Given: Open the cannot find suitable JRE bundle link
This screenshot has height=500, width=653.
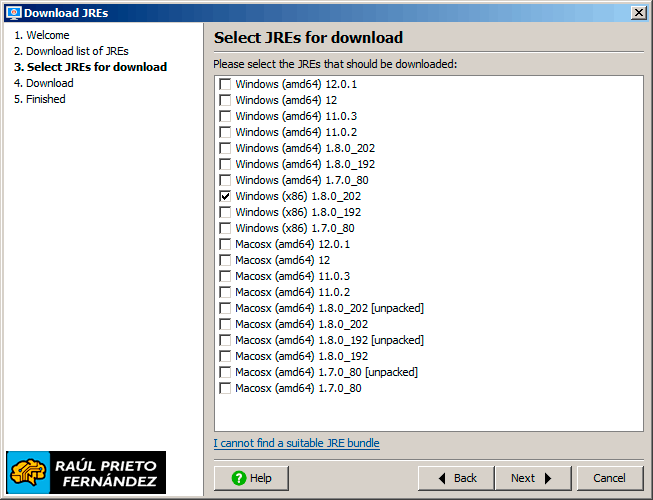Looking at the screenshot, I should 296,443.
